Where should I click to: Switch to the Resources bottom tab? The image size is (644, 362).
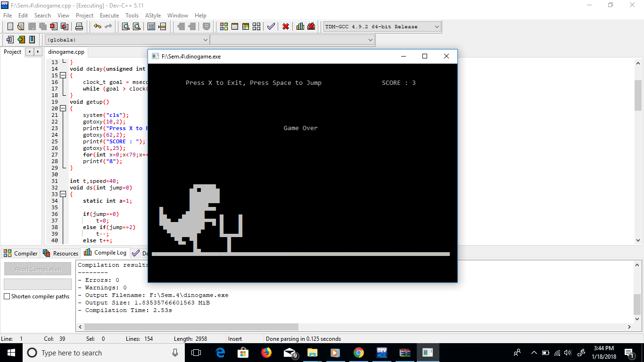[61, 253]
